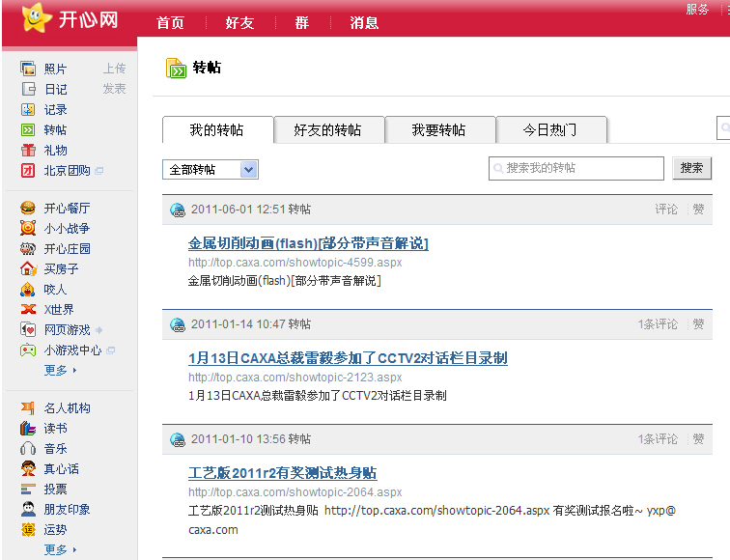This screenshot has width=730, height=560.
Task: Open the 礼物 gift icon in sidebar
Action: tap(28, 150)
